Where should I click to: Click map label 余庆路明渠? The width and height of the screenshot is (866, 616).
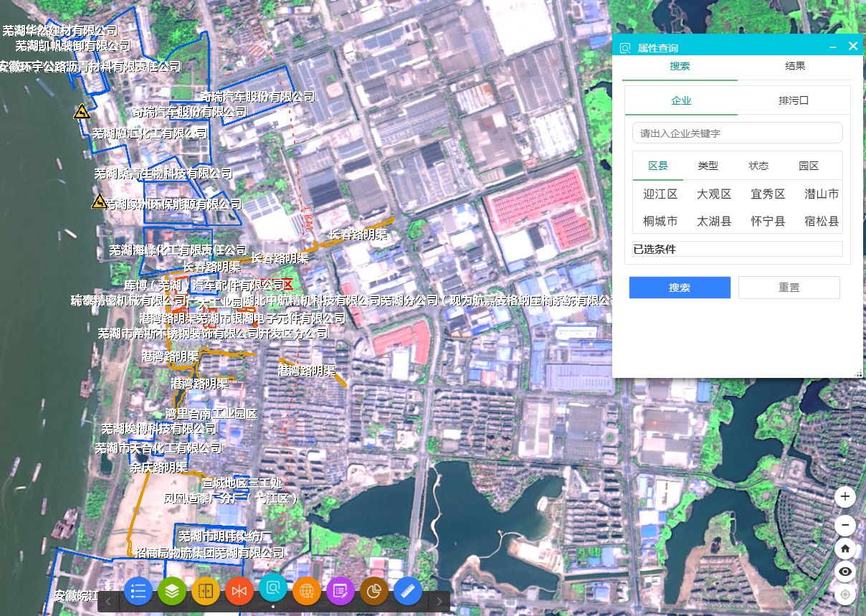click(158, 468)
